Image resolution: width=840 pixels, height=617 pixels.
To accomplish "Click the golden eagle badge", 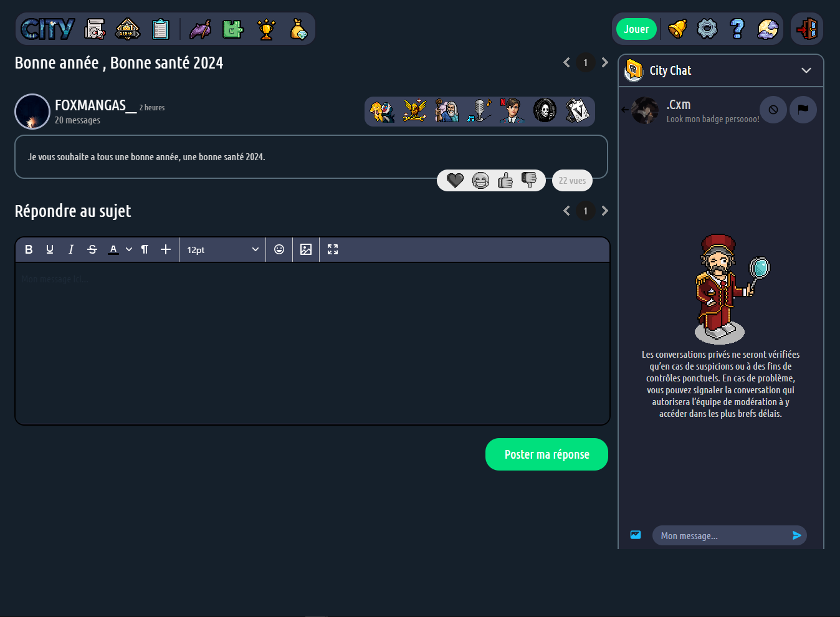I will (x=414, y=111).
